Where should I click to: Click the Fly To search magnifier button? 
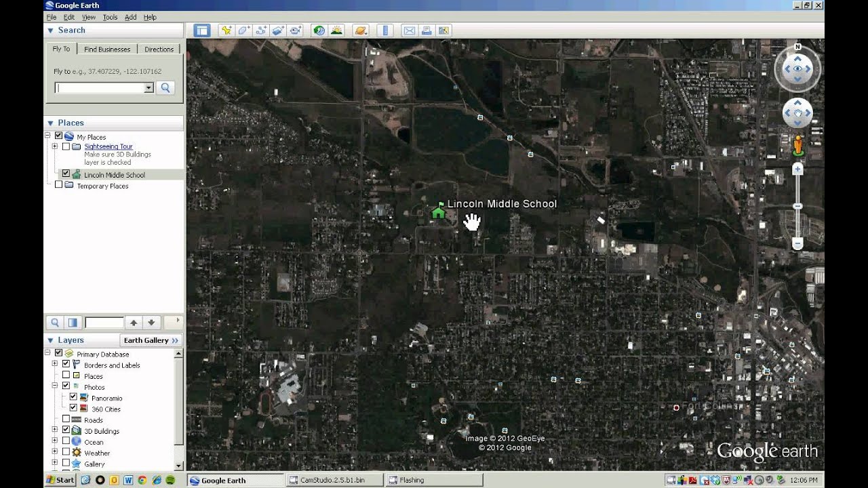(x=165, y=88)
